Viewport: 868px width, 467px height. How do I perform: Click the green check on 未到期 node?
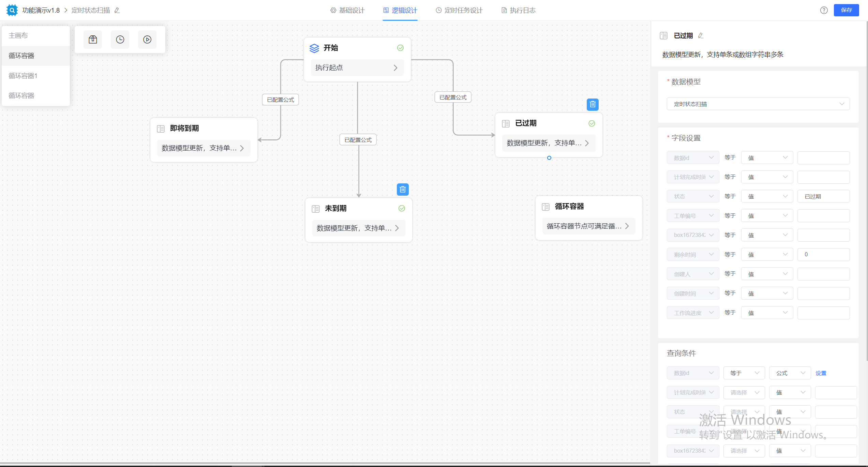click(x=402, y=208)
